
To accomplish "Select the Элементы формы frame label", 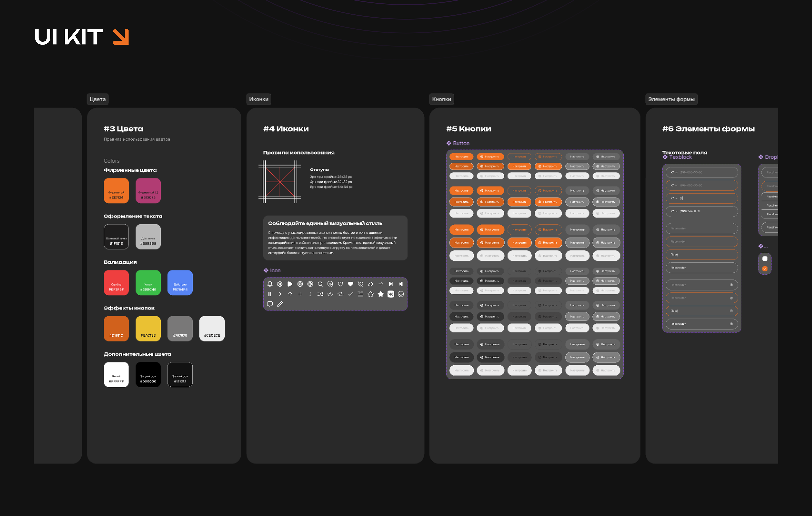I will 671,99.
